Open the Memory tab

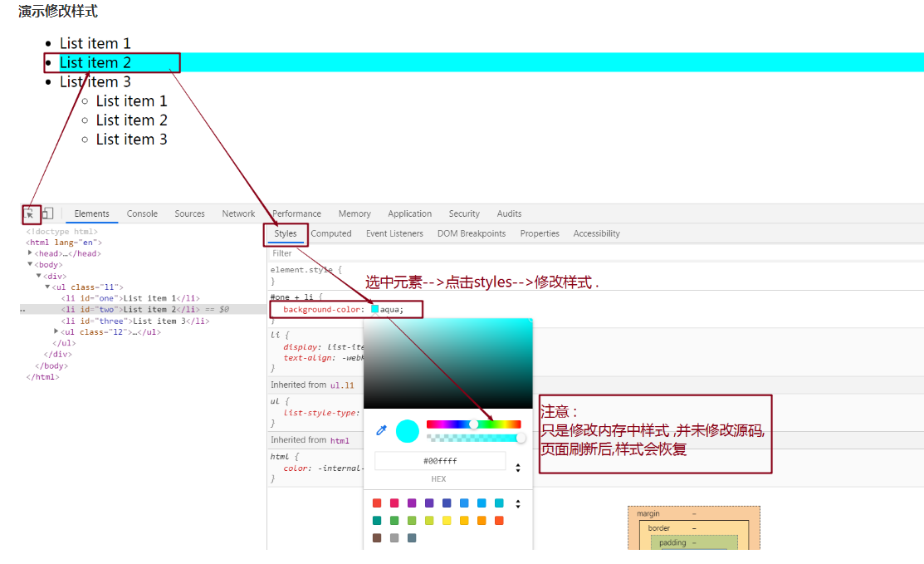[354, 213]
